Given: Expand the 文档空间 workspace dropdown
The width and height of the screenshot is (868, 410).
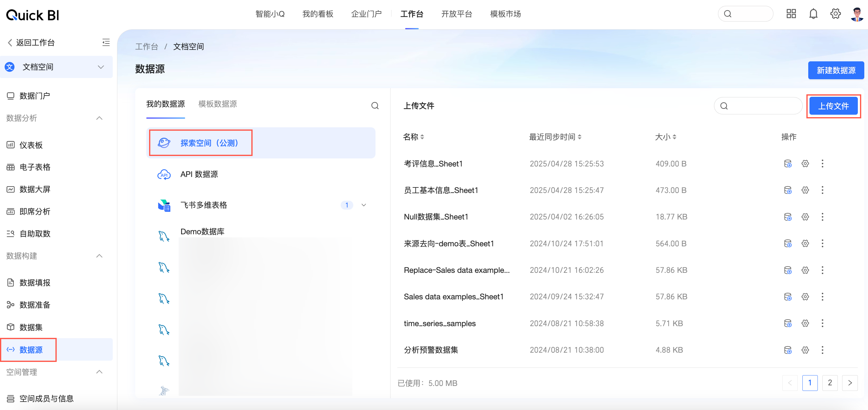Looking at the screenshot, I should (x=100, y=67).
